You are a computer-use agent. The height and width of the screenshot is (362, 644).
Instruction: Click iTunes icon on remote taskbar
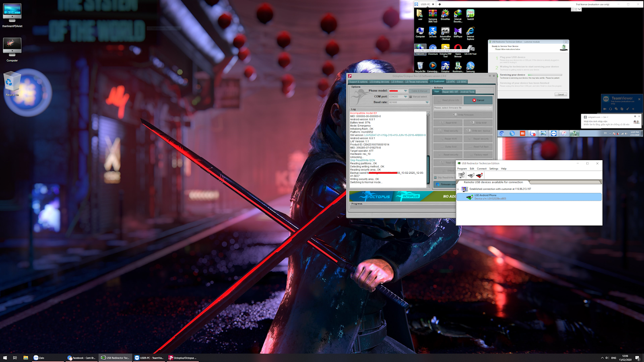pyautogui.click(x=564, y=134)
